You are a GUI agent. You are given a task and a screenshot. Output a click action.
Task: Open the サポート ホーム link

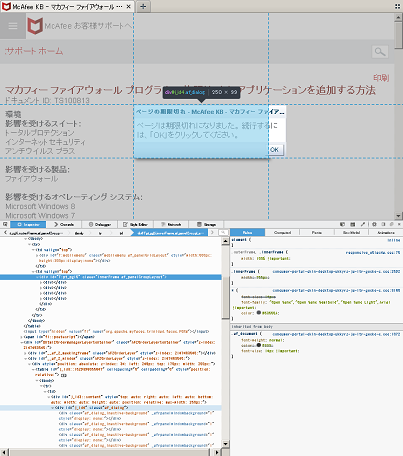coord(34,51)
